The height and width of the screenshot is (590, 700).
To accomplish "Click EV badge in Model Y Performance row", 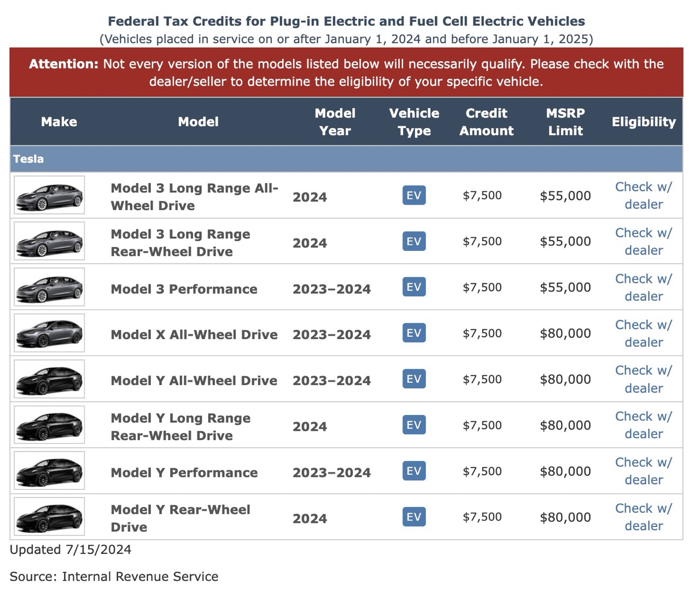I will [414, 471].
